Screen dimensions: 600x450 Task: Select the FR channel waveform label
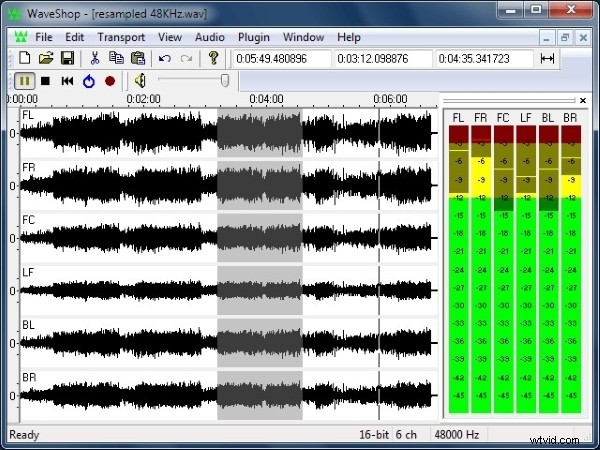[x=29, y=167]
